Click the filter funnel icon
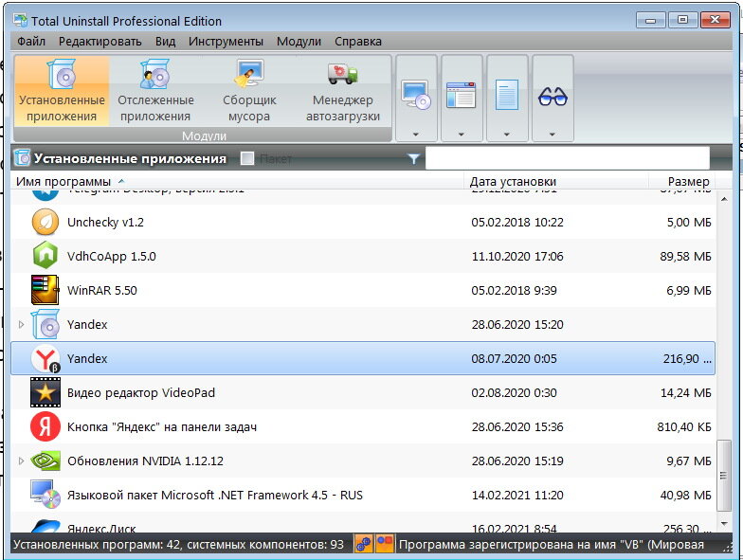The width and height of the screenshot is (743, 560). [x=413, y=159]
